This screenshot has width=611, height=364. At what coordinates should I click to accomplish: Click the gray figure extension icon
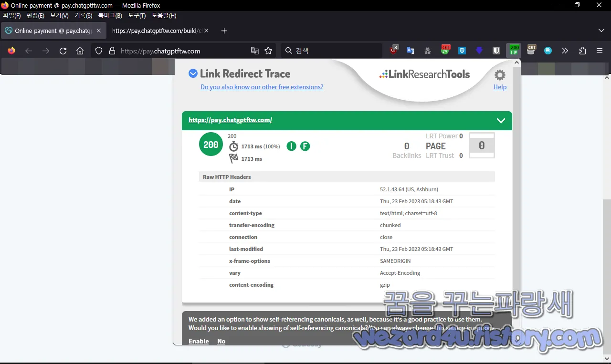point(428,51)
